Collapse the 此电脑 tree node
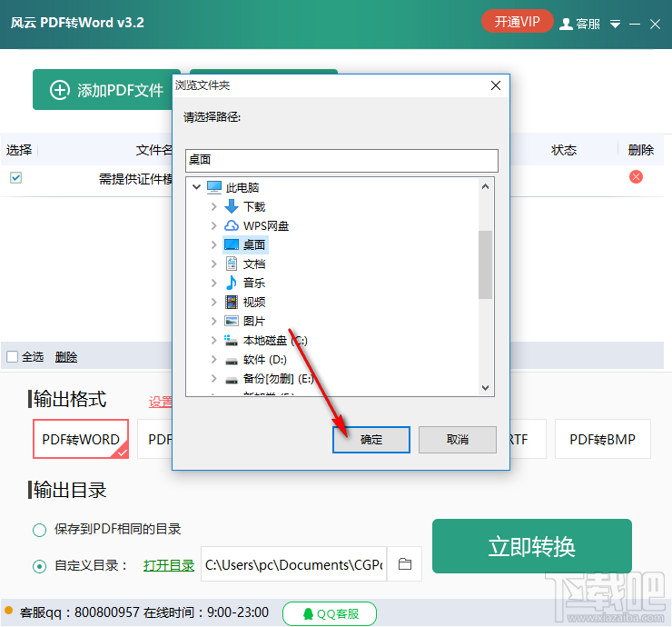 [196, 187]
